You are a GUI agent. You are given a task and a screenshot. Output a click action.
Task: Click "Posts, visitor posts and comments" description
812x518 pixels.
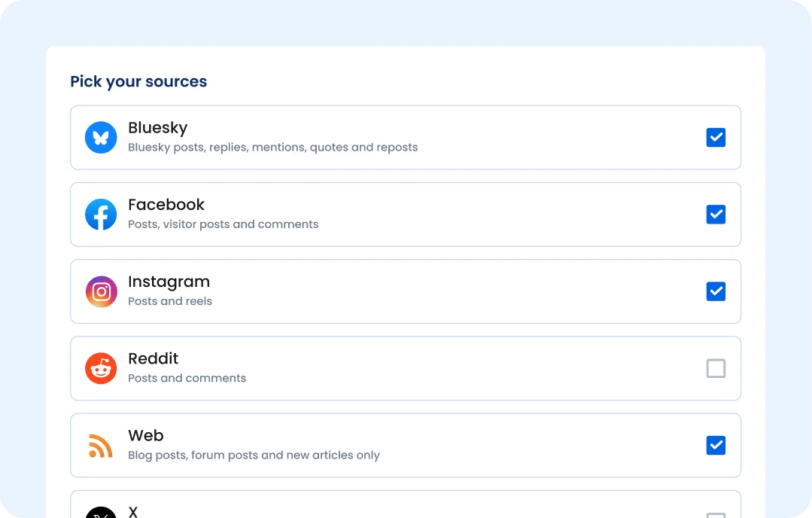223,224
